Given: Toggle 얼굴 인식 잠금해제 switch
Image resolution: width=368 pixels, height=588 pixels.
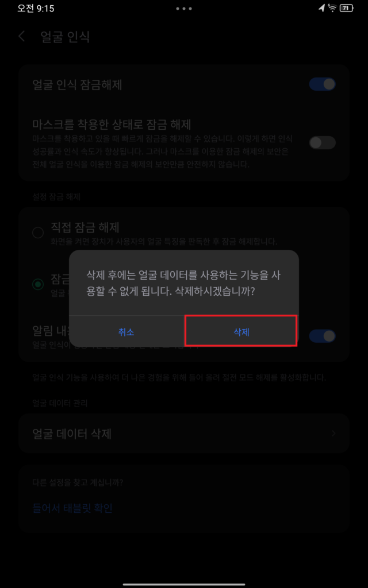Looking at the screenshot, I should coord(322,84).
